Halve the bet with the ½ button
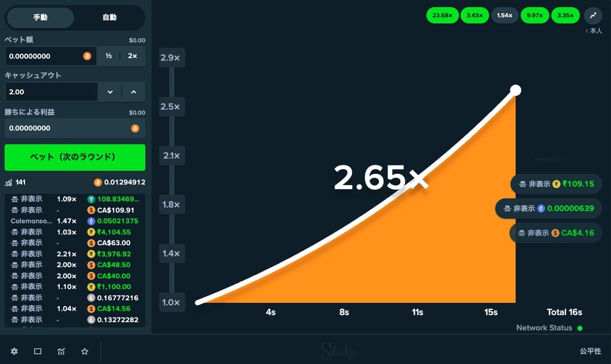 click(x=109, y=56)
